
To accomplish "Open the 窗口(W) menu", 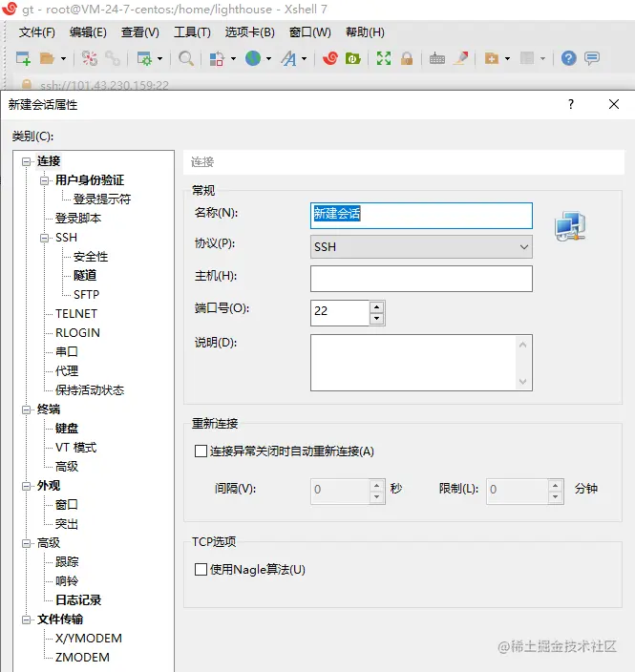I will (310, 32).
